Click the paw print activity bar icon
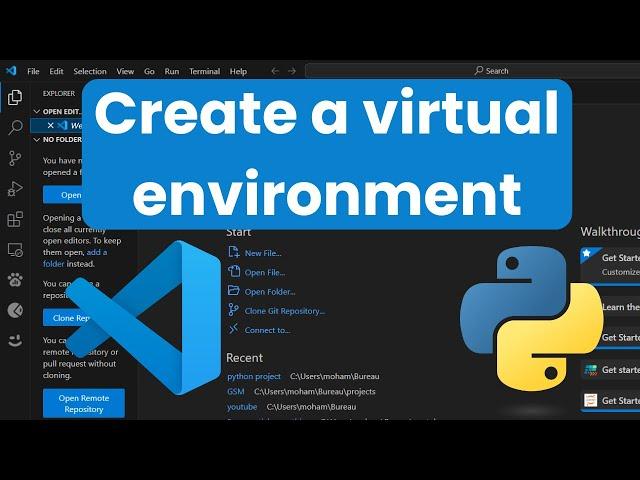The height and width of the screenshot is (480, 640). [15, 280]
